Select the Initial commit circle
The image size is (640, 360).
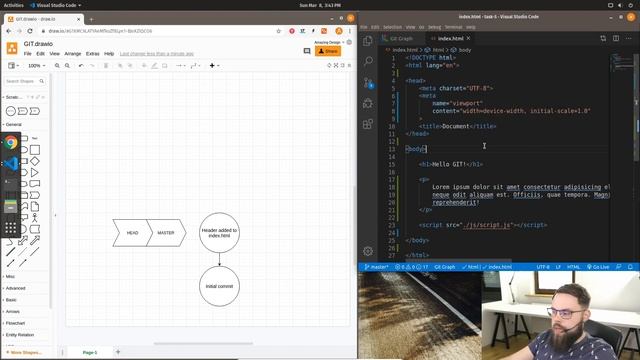[219, 286]
